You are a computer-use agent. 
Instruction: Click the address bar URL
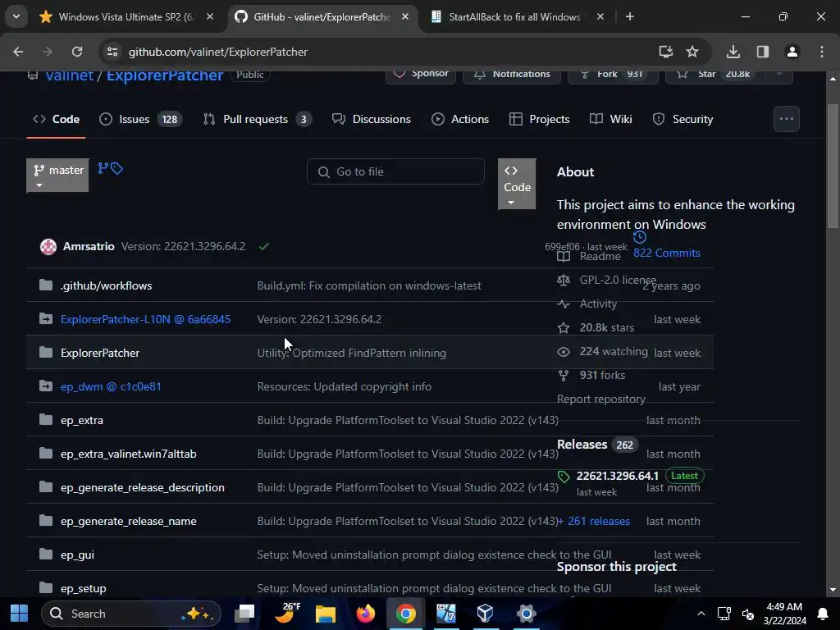(x=218, y=52)
